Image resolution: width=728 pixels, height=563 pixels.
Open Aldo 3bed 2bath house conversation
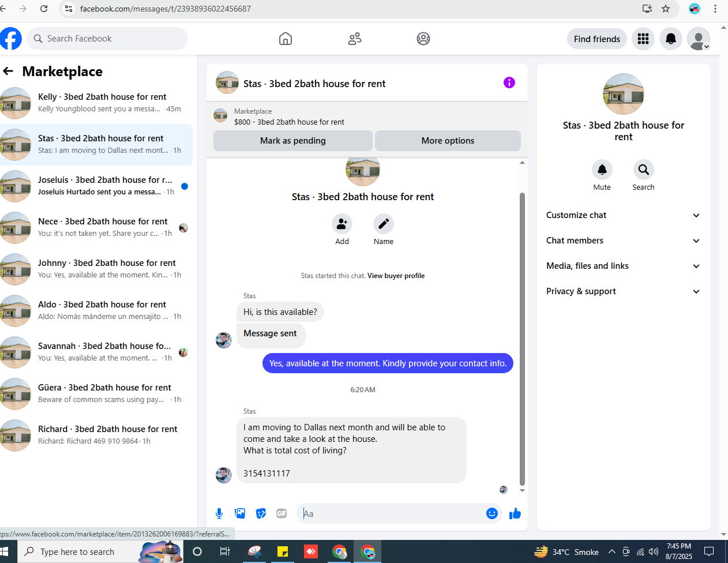[96, 311]
